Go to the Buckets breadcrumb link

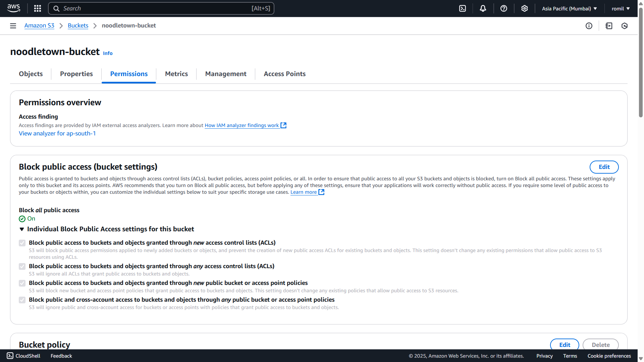pyautogui.click(x=78, y=25)
